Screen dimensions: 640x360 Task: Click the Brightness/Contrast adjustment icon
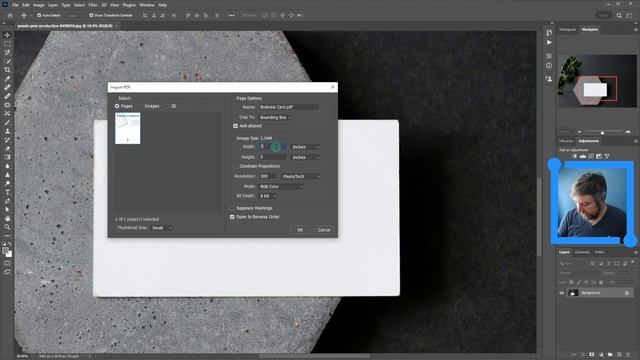pyautogui.click(x=575, y=156)
